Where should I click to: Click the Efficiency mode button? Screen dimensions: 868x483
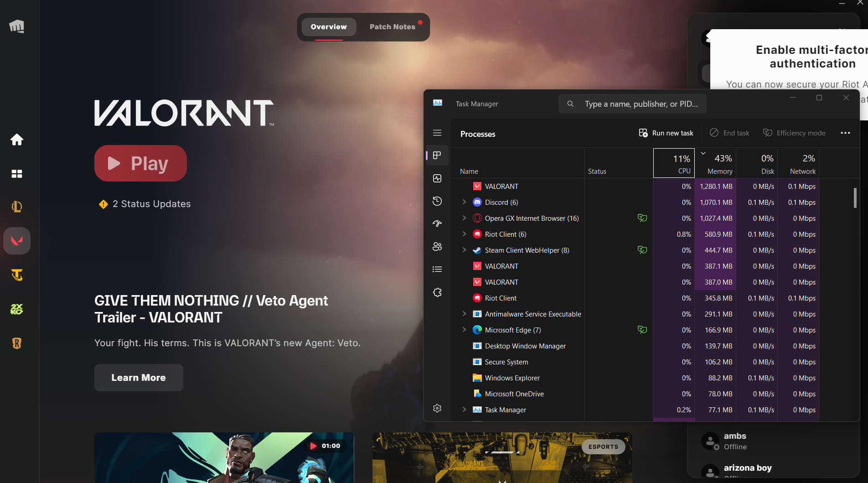(x=794, y=133)
